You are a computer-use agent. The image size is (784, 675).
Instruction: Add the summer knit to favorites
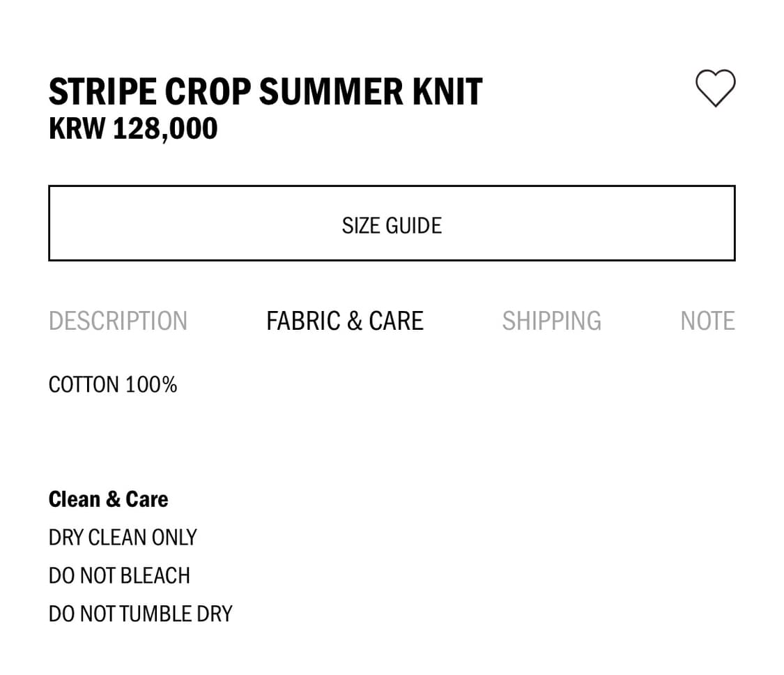point(715,89)
